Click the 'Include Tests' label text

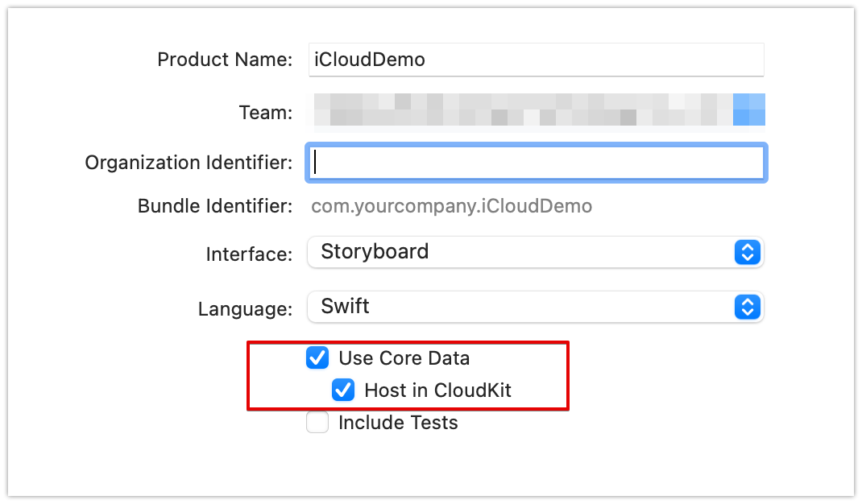click(x=398, y=423)
